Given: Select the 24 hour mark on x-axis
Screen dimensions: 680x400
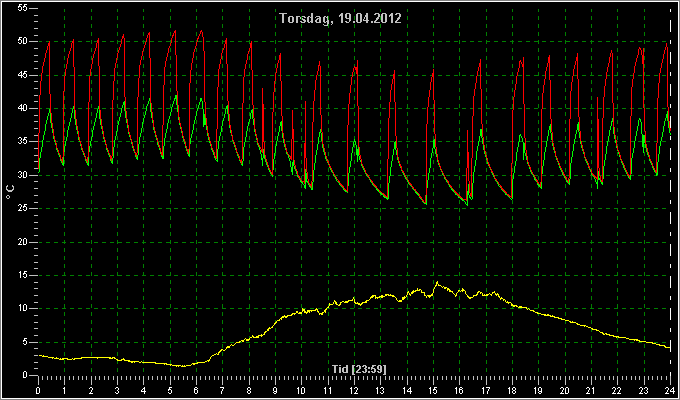Looking at the screenshot, I should [x=670, y=390].
